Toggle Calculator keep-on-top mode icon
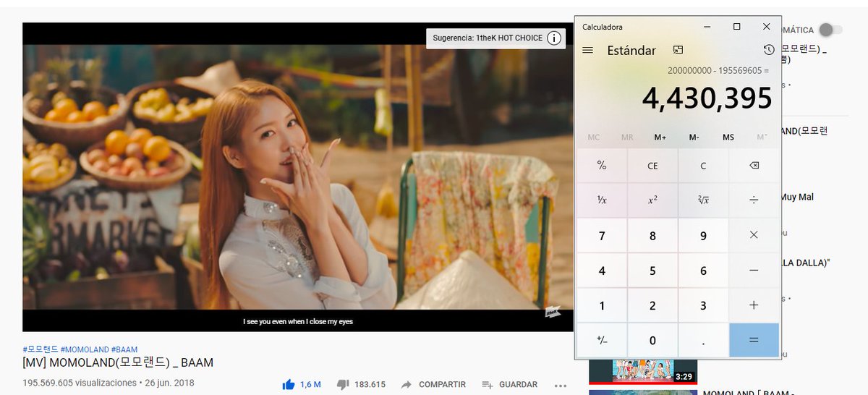The height and width of the screenshot is (395, 868). point(678,50)
